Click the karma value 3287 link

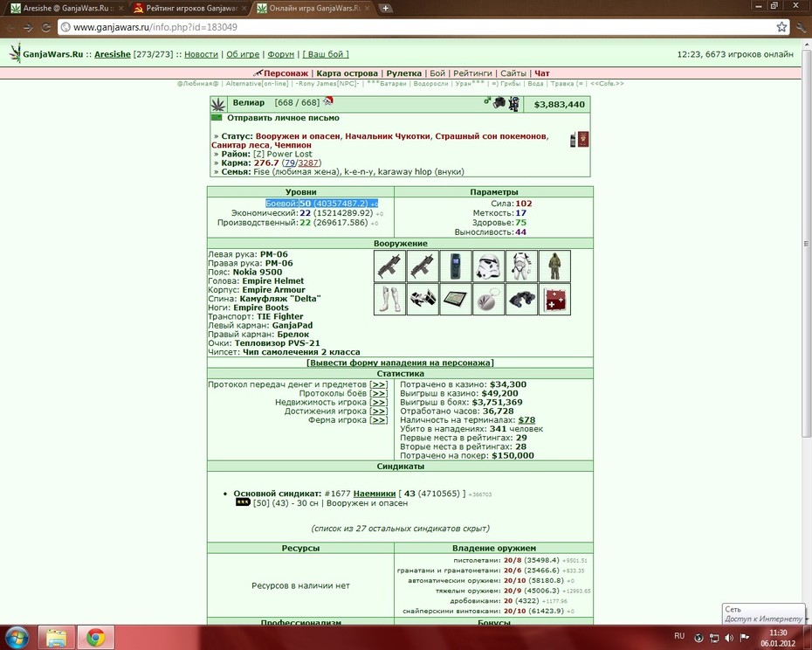pos(308,162)
